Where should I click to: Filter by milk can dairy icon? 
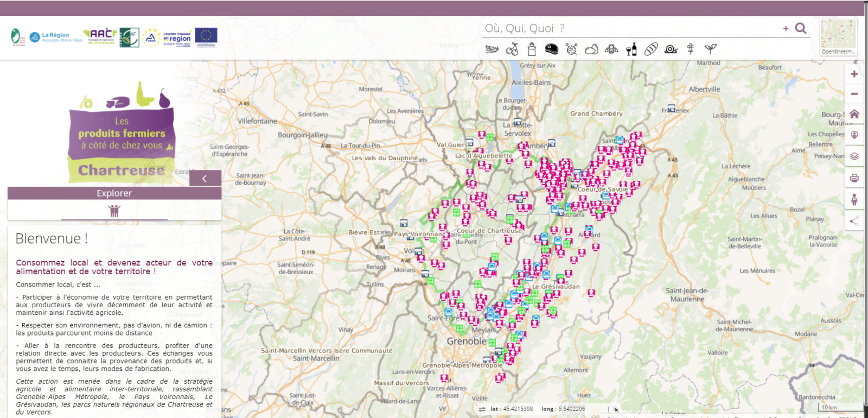pyautogui.click(x=532, y=49)
